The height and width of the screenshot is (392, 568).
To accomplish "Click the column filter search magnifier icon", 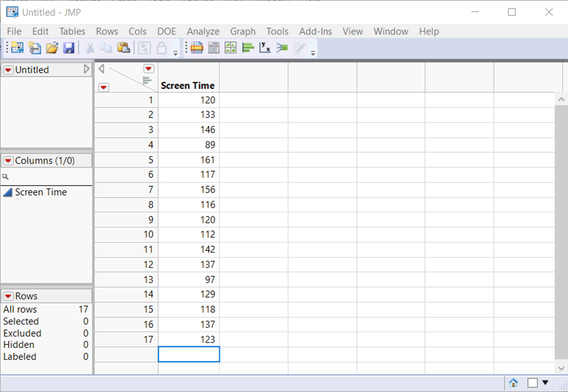I will click(5, 177).
